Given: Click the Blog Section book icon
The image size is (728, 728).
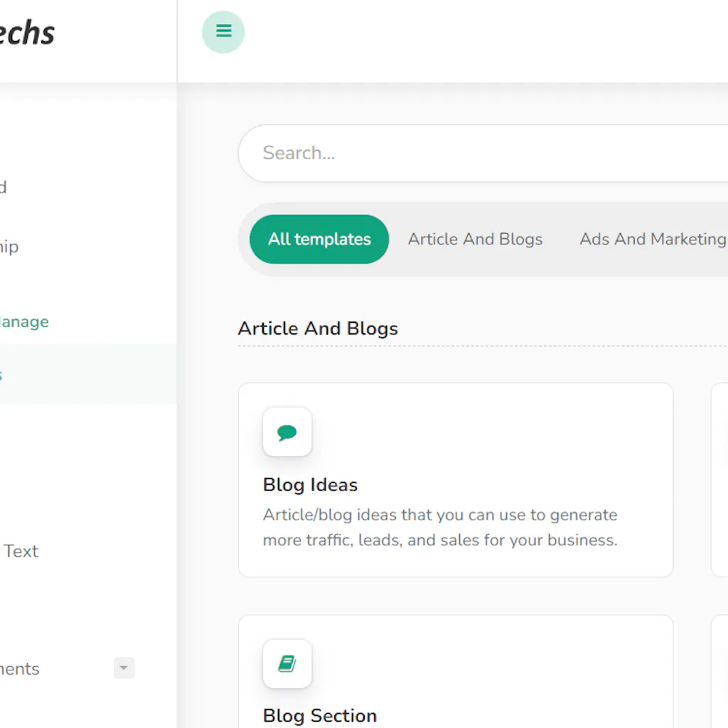Looking at the screenshot, I should [x=287, y=664].
